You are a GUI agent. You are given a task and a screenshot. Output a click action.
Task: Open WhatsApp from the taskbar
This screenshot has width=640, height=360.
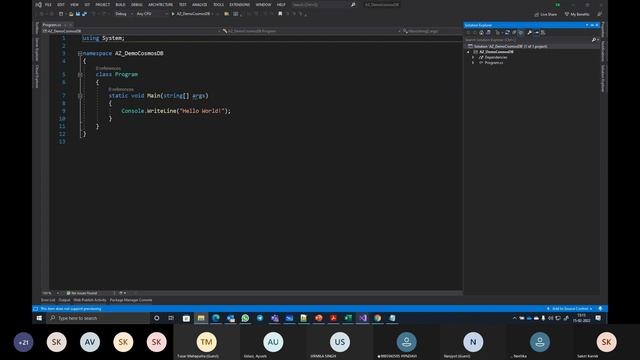click(x=245, y=318)
